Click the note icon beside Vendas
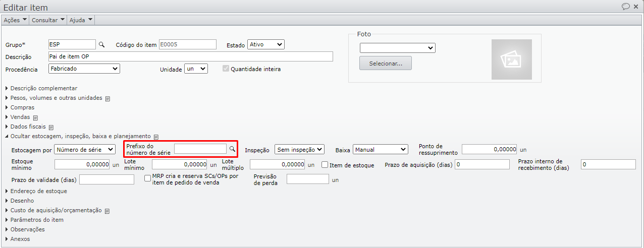644x248 pixels. point(35,117)
